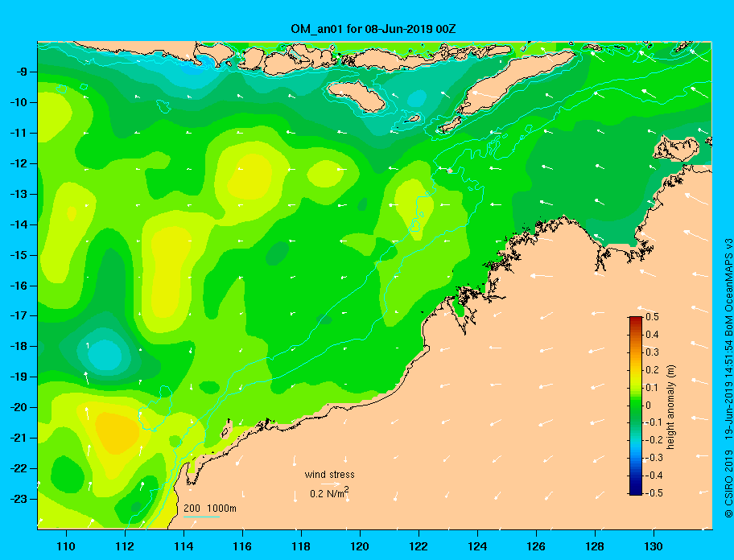
Task: Click the '200 1000m' depth contour legend text
Action: pos(210,508)
